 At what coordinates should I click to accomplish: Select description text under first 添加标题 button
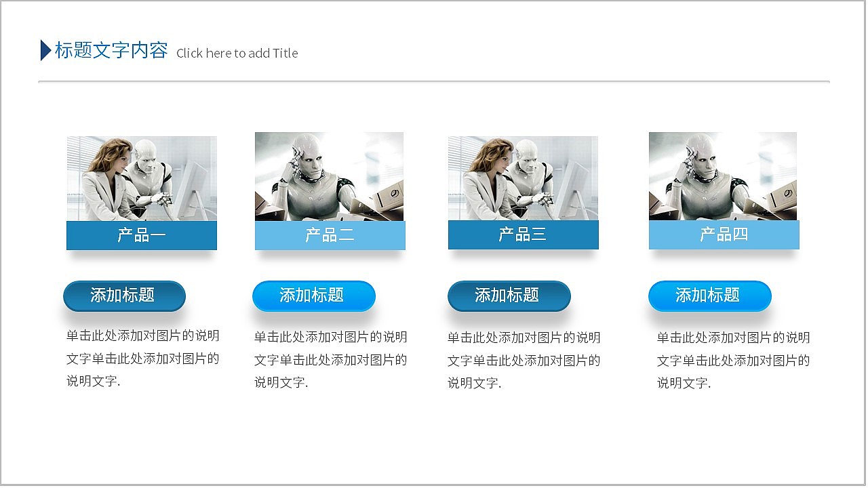(x=143, y=359)
